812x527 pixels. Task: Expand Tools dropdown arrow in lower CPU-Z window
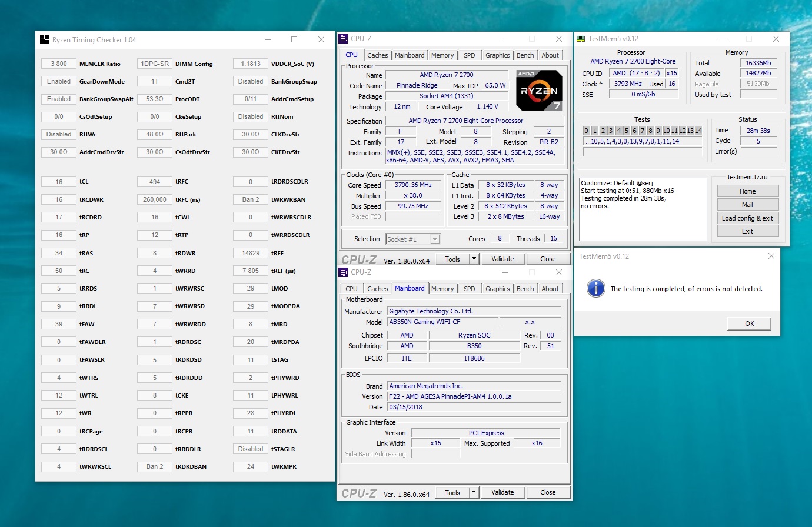pos(473,492)
